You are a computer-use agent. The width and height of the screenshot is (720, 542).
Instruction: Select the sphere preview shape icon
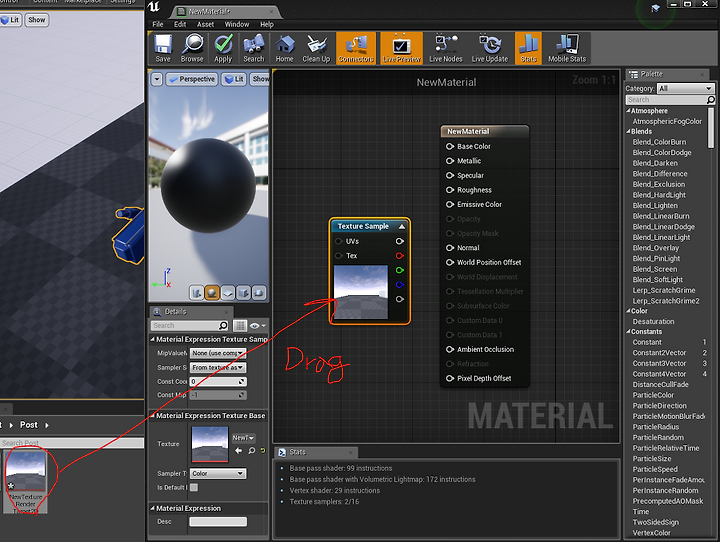click(212, 293)
